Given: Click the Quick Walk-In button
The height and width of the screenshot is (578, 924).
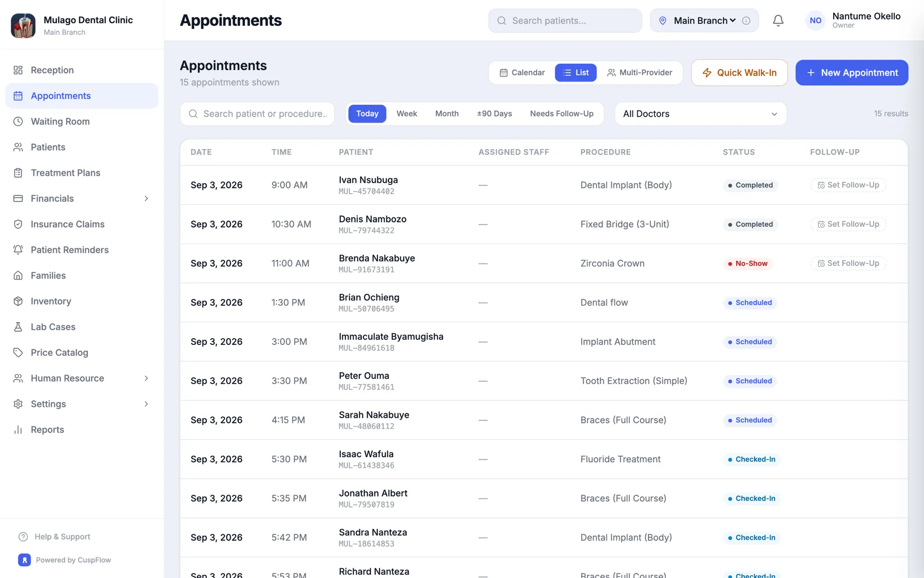Looking at the screenshot, I should click(x=739, y=72).
